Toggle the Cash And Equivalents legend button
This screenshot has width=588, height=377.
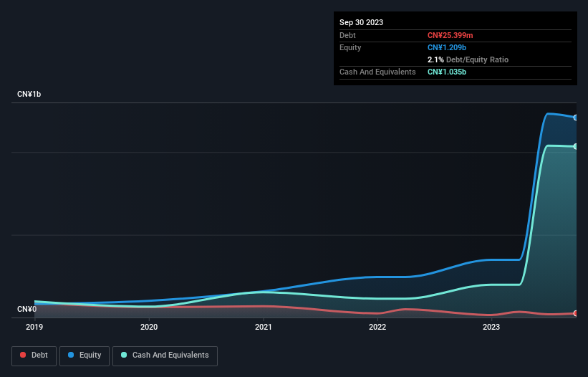[x=165, y=355]
